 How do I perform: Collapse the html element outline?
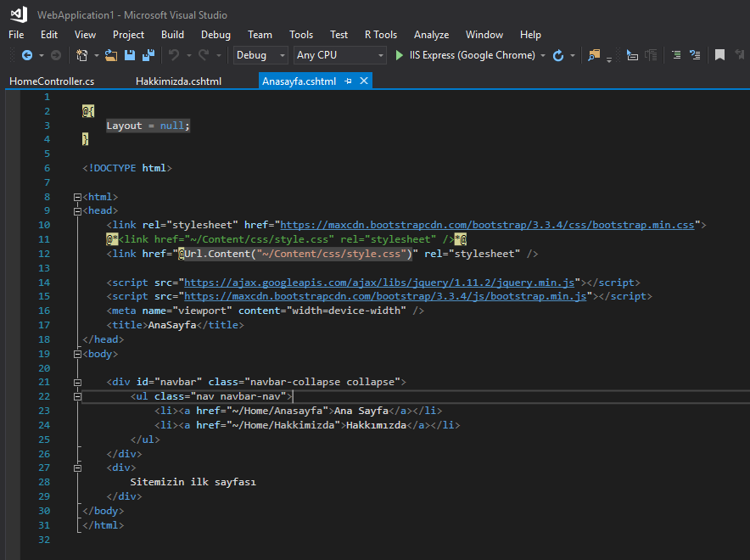tap(77, 197)
